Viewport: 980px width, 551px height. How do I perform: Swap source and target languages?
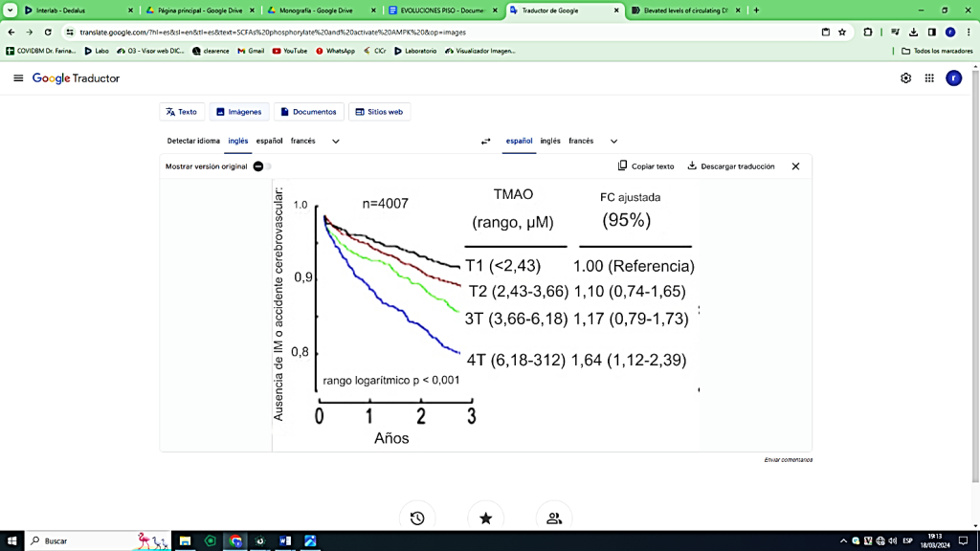tap(485, 142)
